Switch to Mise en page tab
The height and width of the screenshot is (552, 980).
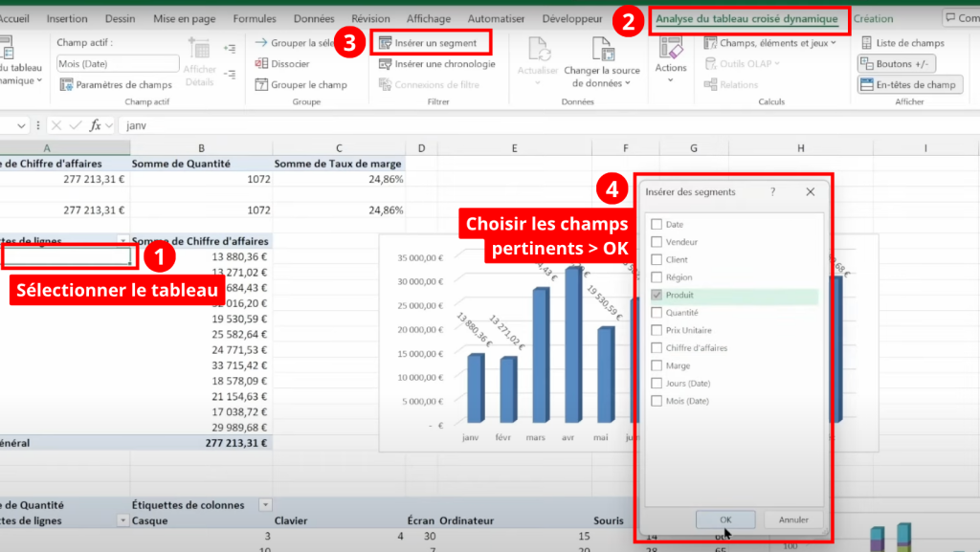pyautogui.click(x=185, y=19)
